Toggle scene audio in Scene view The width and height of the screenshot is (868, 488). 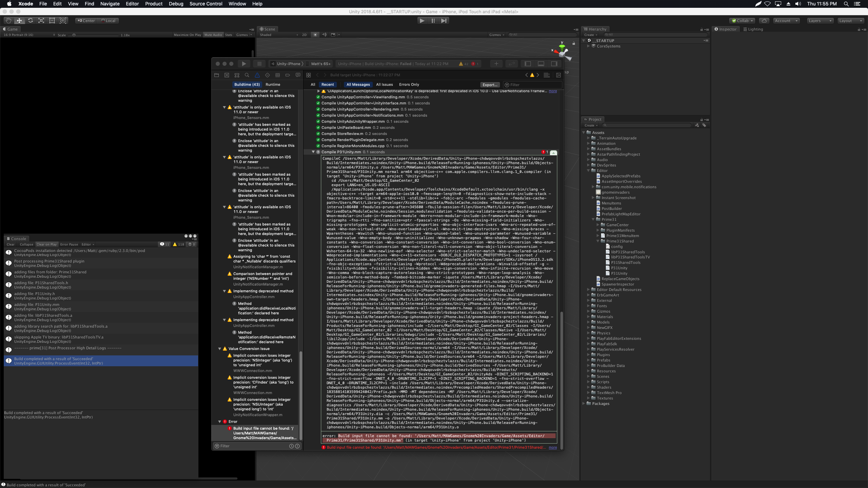[324, 35]
